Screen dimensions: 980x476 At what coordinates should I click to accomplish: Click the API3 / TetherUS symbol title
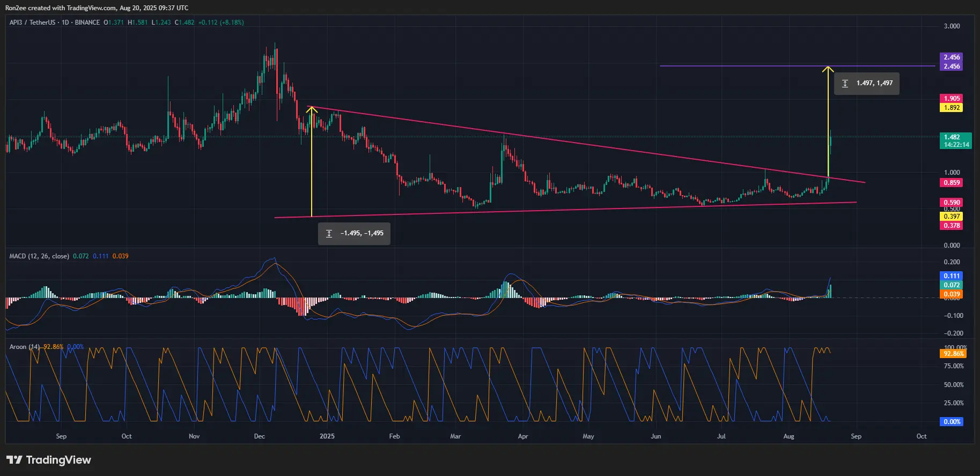pyautogui.click(x=32, y=23)
